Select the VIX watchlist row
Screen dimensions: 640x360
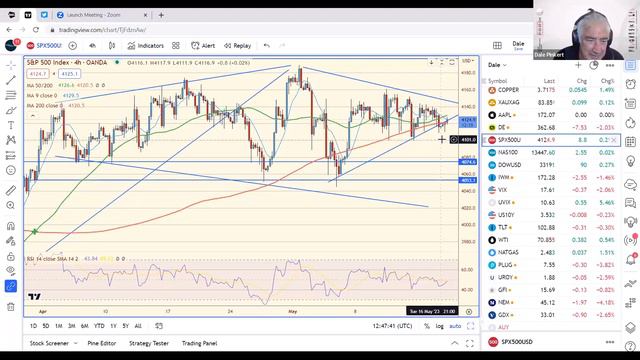point(551,190)
